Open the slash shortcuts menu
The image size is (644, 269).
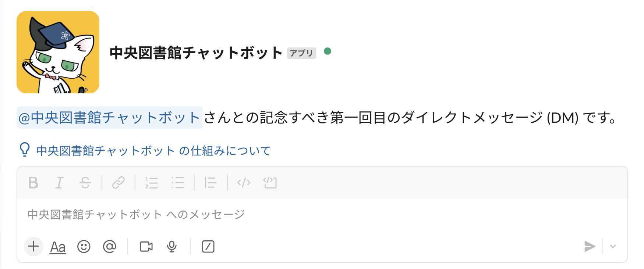pos(208,247)
